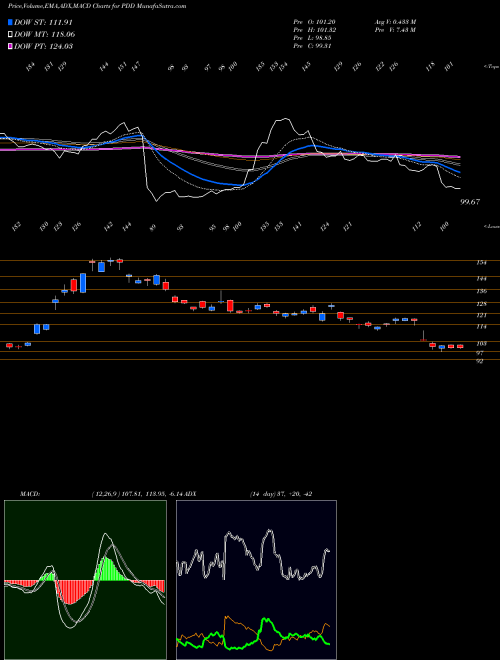Click the Pre V: 7.43 M volume value
Image resolution: width=500 pixels, height=660 pixels.
[395, 30]
